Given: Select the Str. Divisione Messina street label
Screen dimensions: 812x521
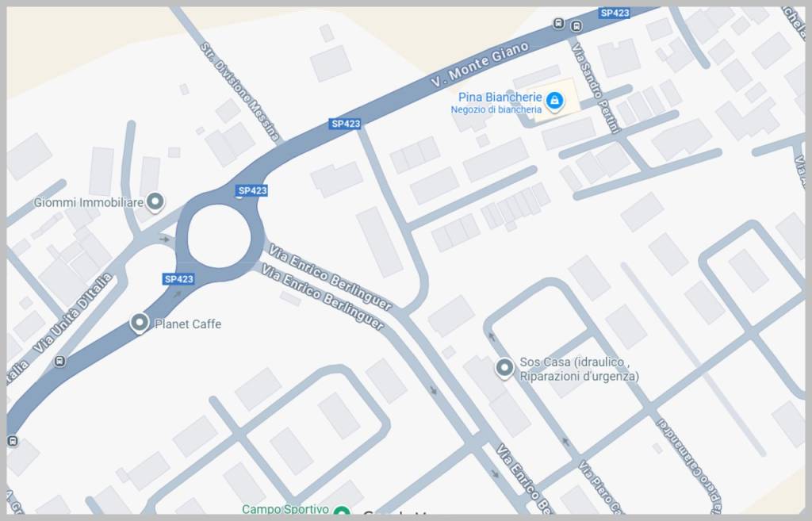Looking at the screenshot, I should tap(240, 92).
